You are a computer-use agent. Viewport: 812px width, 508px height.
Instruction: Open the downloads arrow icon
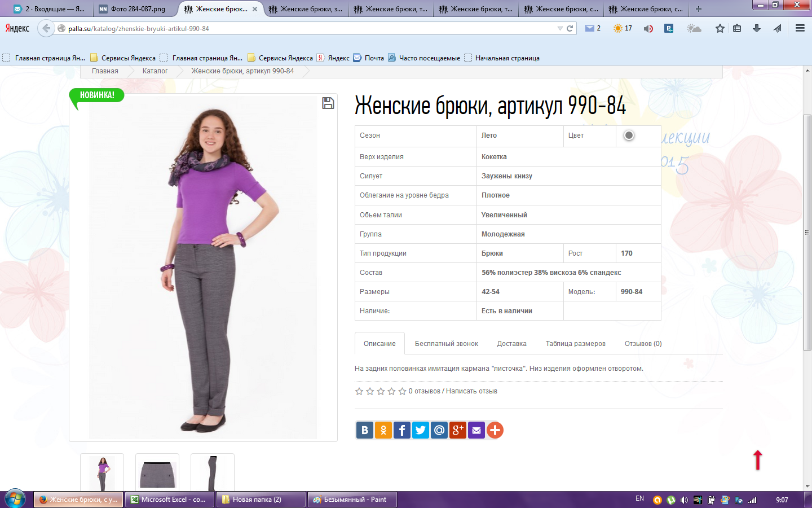click(757, 28)
